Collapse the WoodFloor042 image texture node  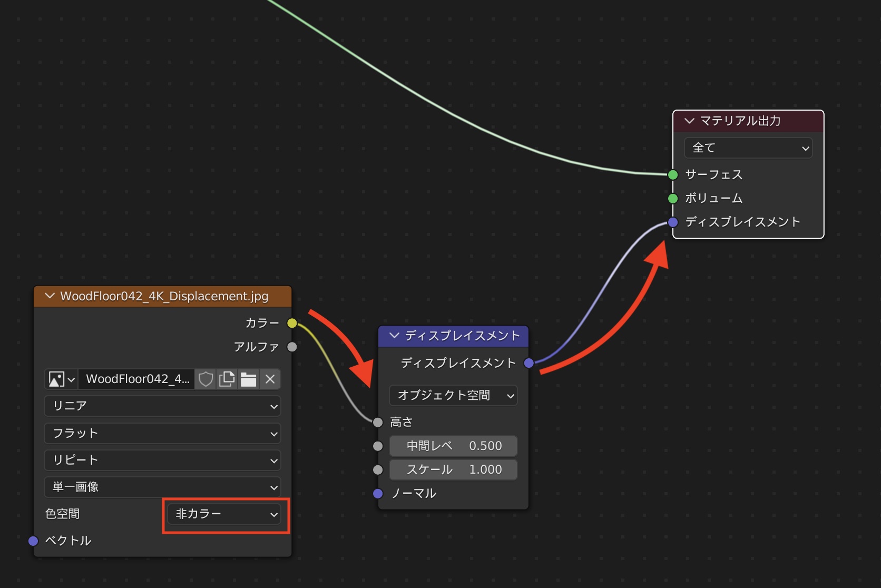tap(50, 296)
